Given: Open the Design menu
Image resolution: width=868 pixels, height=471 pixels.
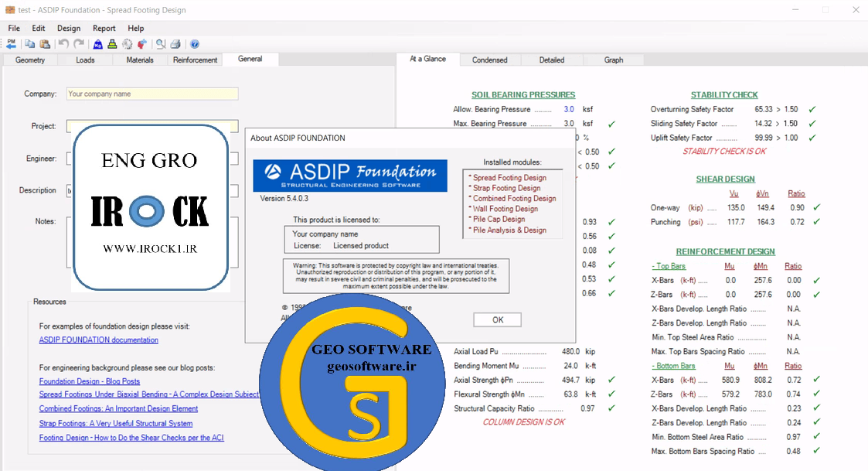Looking at the screenshot, I should tap(69, 28).
